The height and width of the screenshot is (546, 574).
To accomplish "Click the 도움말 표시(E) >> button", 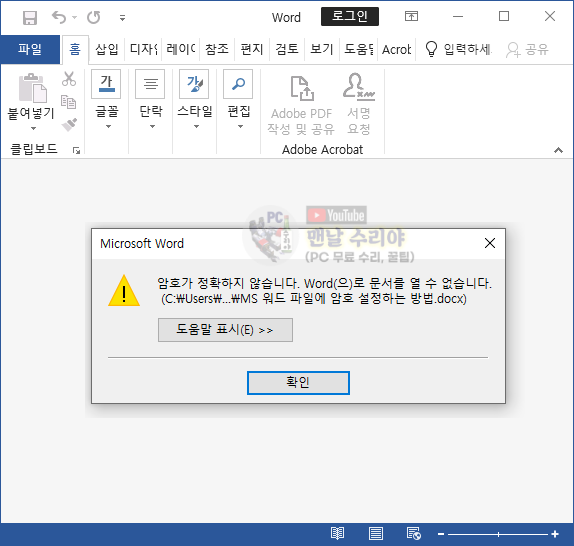I will (x=225, y=330).
